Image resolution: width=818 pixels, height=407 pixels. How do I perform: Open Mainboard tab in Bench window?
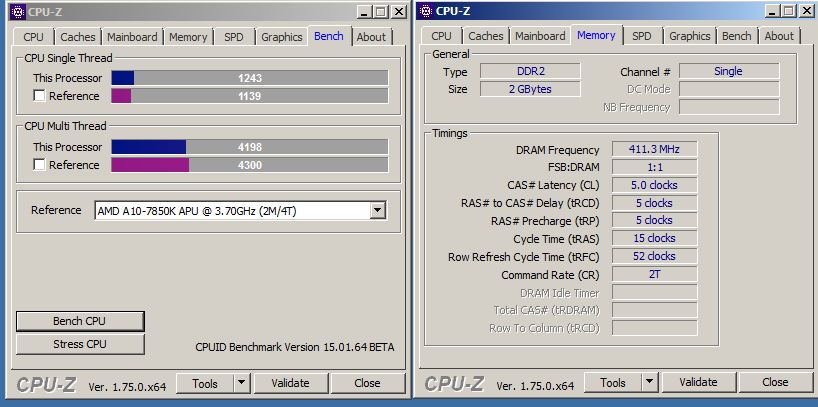coord(132,37)
